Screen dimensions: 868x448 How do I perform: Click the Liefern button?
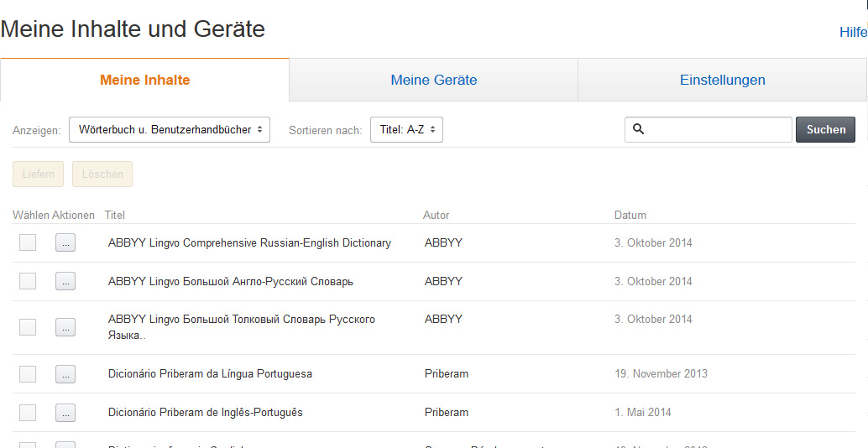point(39,175)
